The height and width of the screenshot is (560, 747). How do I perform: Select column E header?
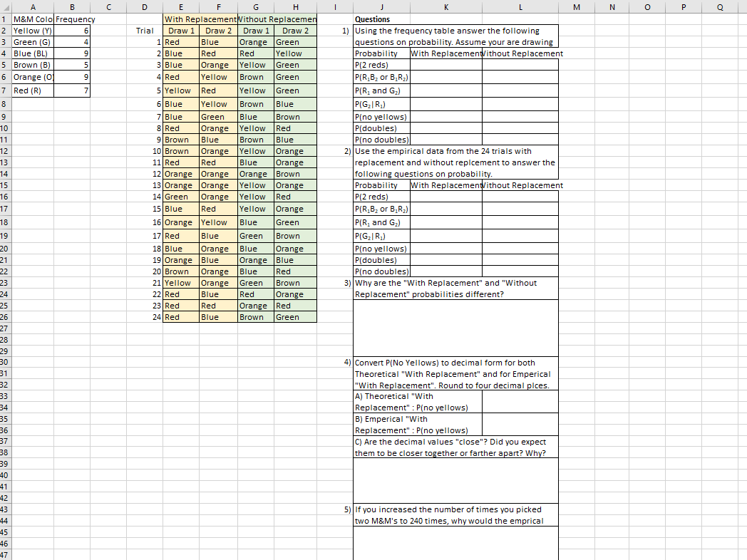coord(181,6)
